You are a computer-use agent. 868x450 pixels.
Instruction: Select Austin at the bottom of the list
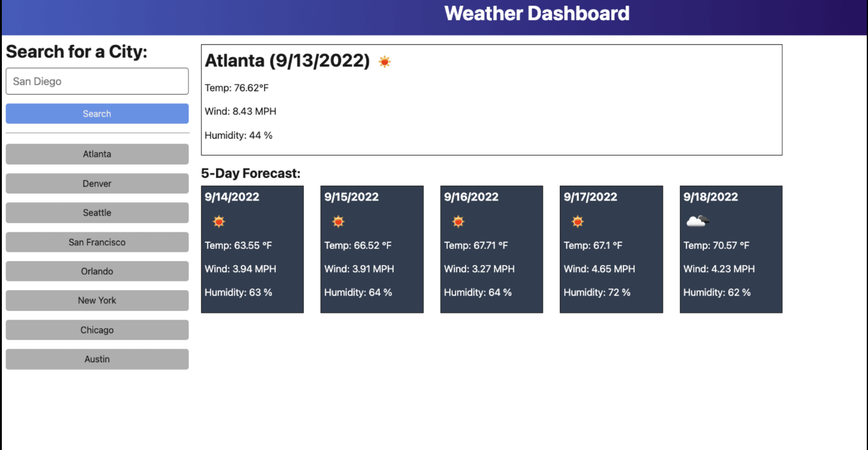pyautogui.click(x=97, y=359)
